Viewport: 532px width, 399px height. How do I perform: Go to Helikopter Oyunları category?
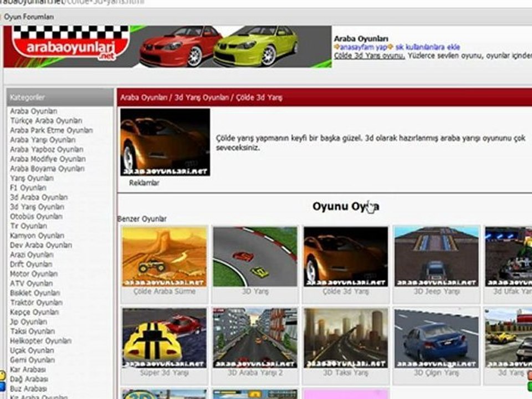[x=40, y=341]
